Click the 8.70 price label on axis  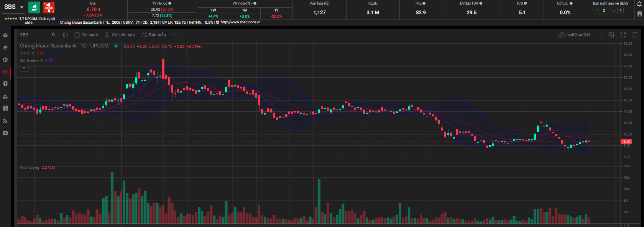click(626, 142)
